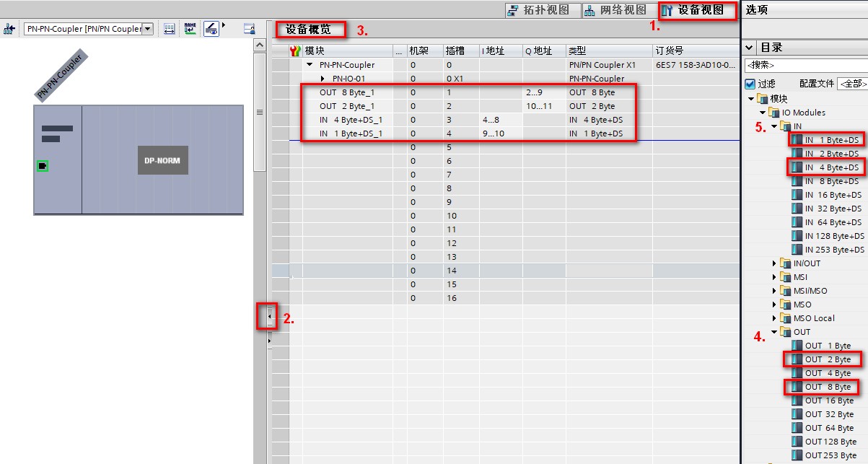Open the PN-PN-Coupler device selection dropdown

tap(148, 29)
